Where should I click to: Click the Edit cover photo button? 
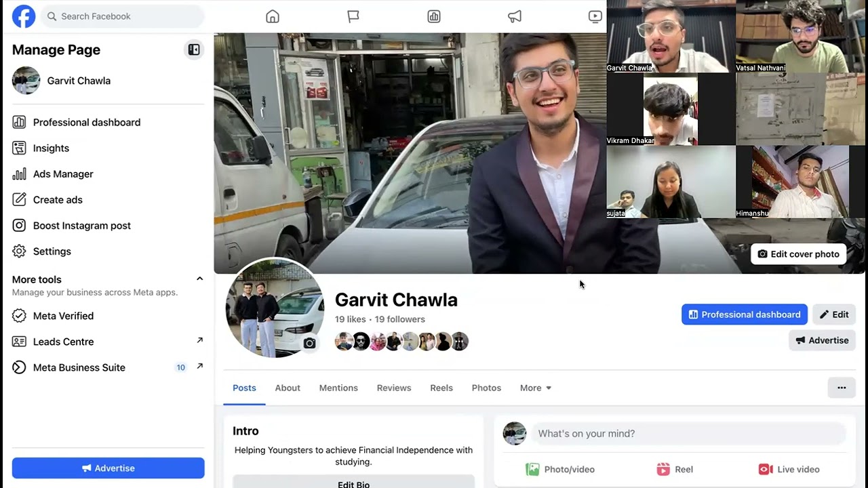tap(799, 254)
